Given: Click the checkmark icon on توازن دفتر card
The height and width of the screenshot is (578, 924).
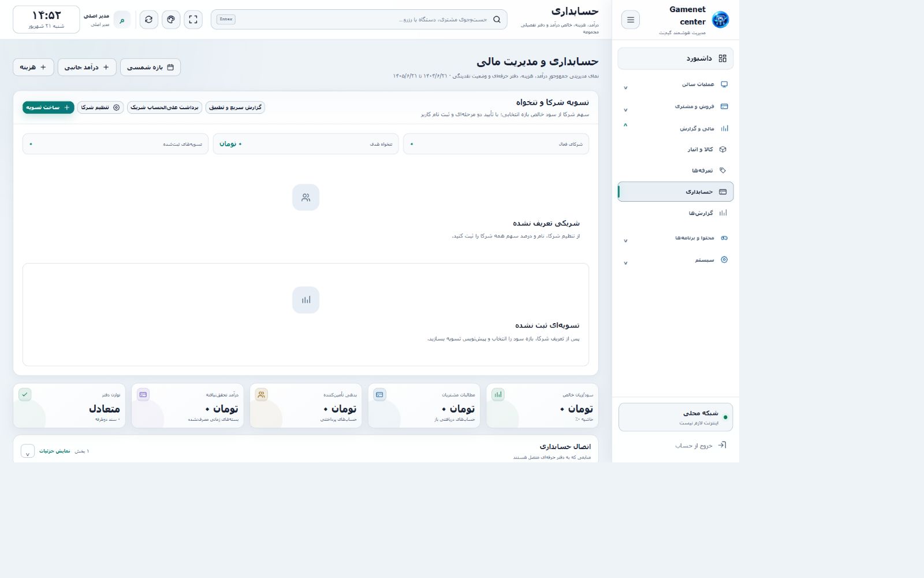Looking at the screenshot, I should pos(25,395).
